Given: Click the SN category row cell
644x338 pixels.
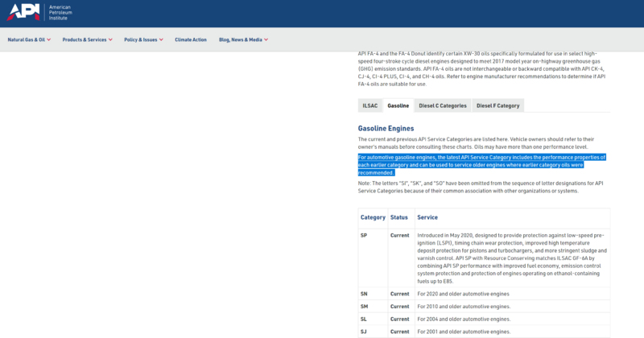Looking at the screenshot, I should click(364, 294).
